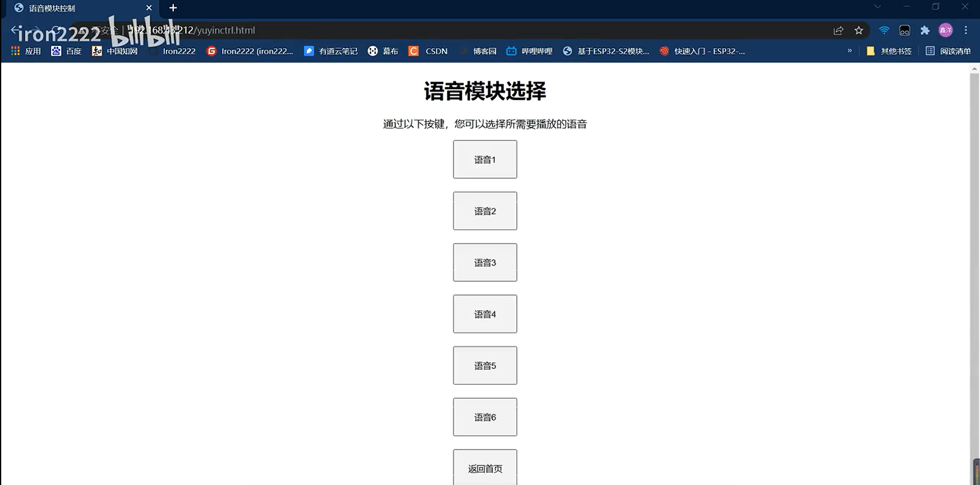Open the Chrome three-dot menu
The width and height of the screenshot is (980, 485).
(x=966, y=31)
